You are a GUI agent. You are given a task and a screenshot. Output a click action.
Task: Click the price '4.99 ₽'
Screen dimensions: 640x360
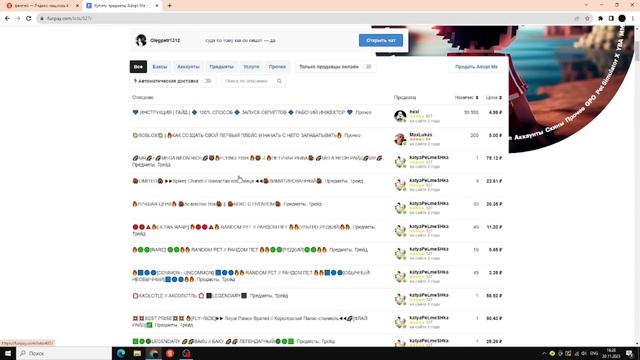click(495, 112)
